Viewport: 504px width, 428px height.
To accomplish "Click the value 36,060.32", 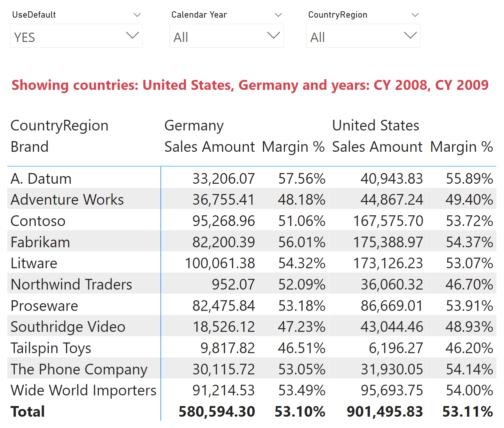I will click(392, 285).
